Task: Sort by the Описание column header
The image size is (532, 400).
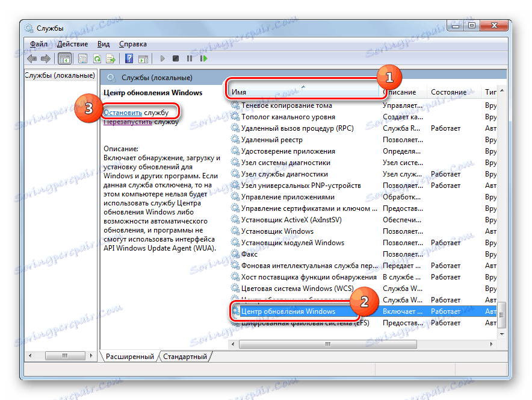Action: 402,92
